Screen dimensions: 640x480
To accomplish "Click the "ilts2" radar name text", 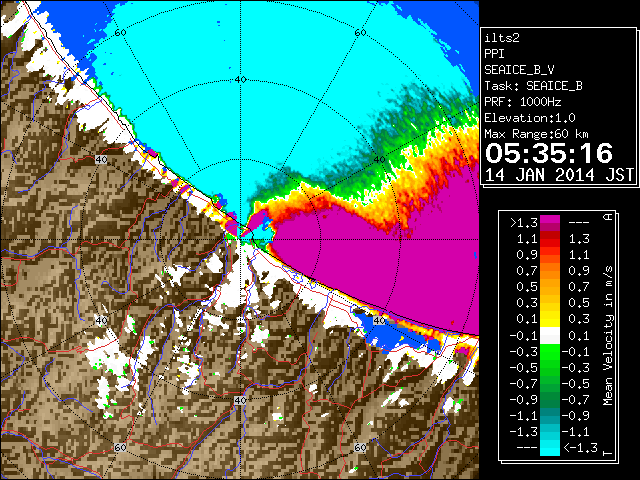I will coord(502,38).
